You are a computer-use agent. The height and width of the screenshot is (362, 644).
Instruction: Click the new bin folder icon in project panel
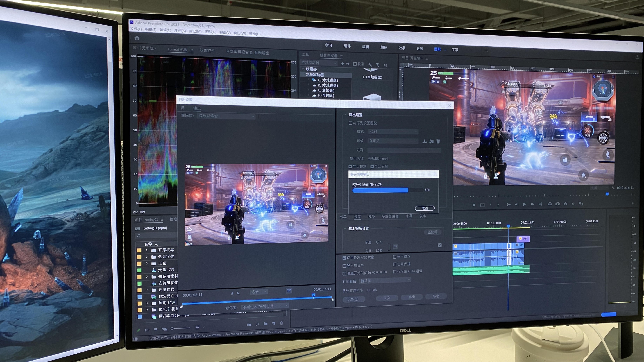click(x=266, y=324)
